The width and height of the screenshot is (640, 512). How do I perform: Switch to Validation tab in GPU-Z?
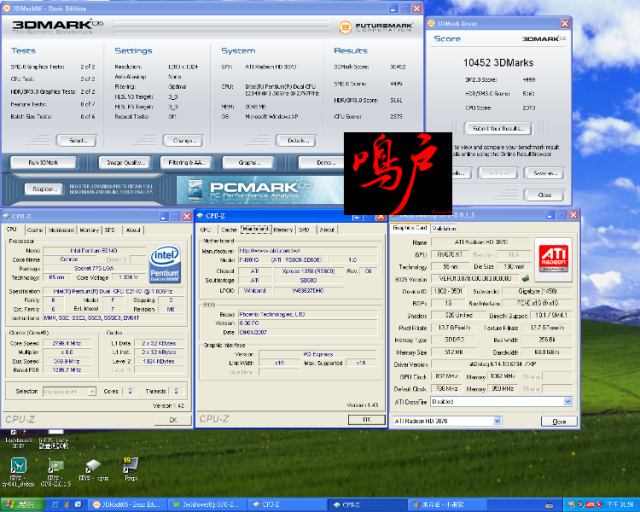pyautogui.click(x=444, y=228)
